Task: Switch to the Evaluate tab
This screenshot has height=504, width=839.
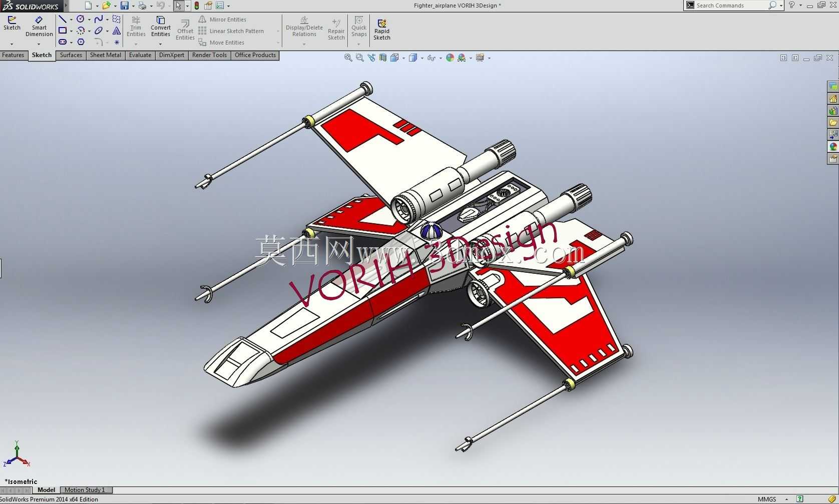Action: coord(140,55)
